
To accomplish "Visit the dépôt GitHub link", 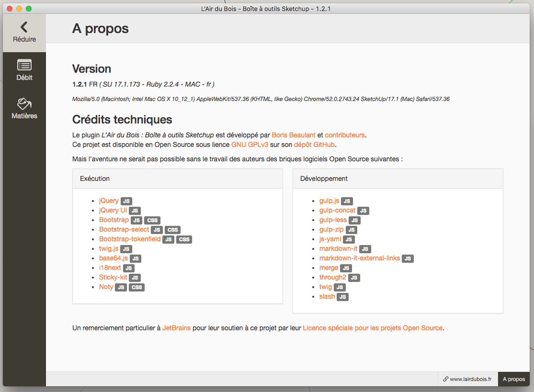I will (x=314, y=144).
